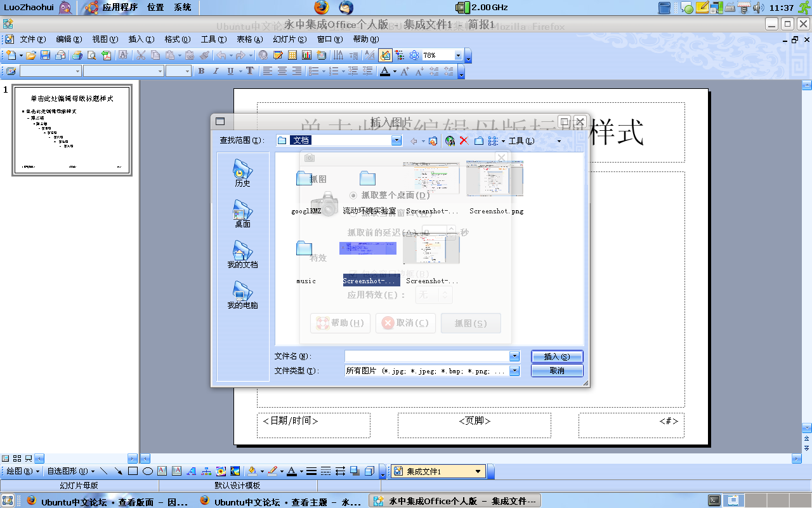
Task: Open the zoom 78% dropdown
Action: [459, 55]
